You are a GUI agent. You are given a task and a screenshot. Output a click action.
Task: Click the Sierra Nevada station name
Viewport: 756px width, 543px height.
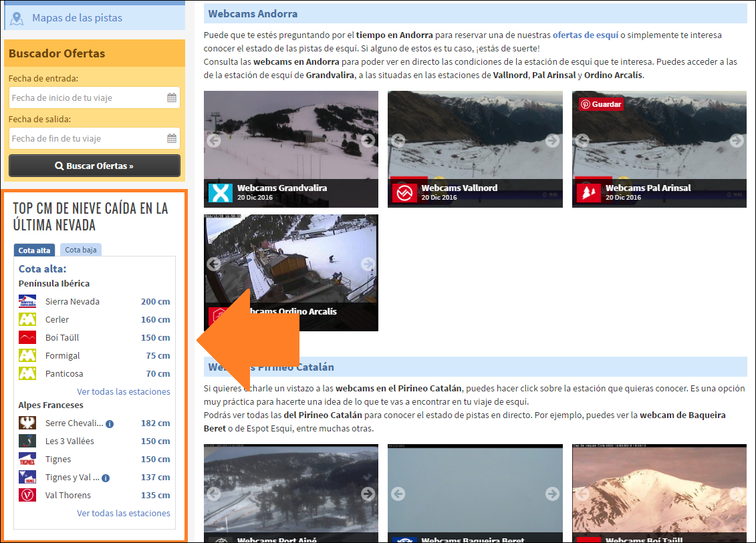pos(72,302)
